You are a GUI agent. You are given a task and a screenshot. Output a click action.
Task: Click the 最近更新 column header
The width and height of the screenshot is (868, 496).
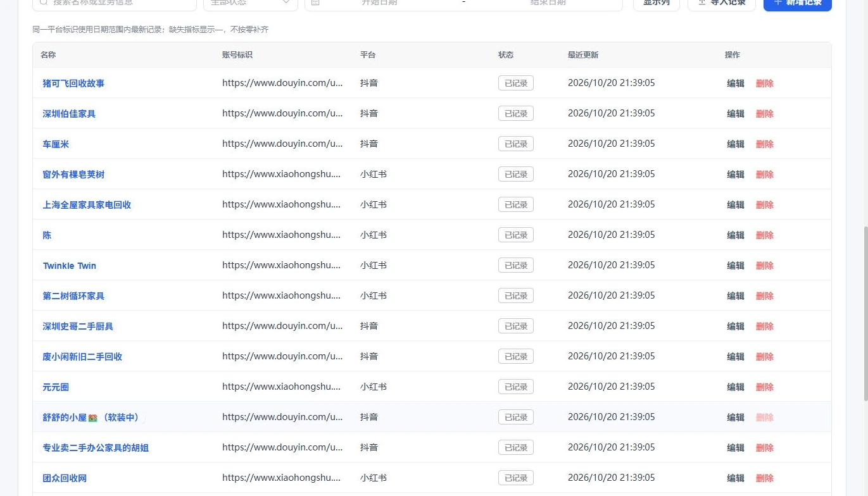point(583,55)
